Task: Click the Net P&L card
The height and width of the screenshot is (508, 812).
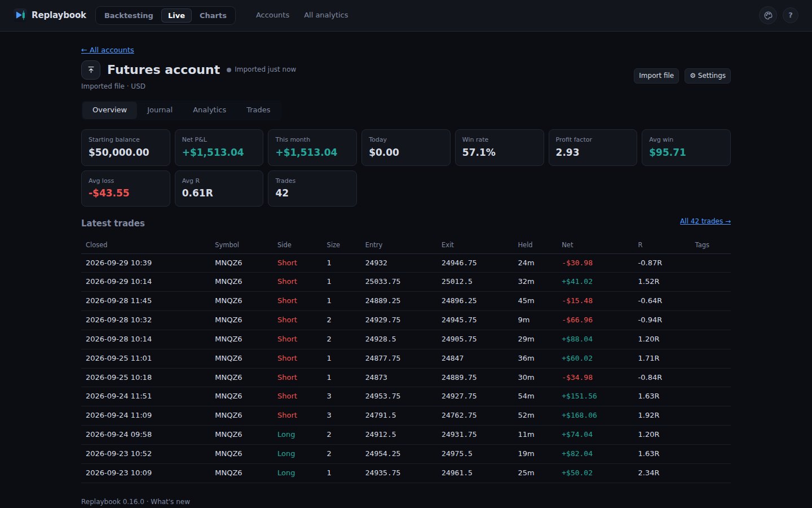Action: pyautogui.click(x=219, y=147)
